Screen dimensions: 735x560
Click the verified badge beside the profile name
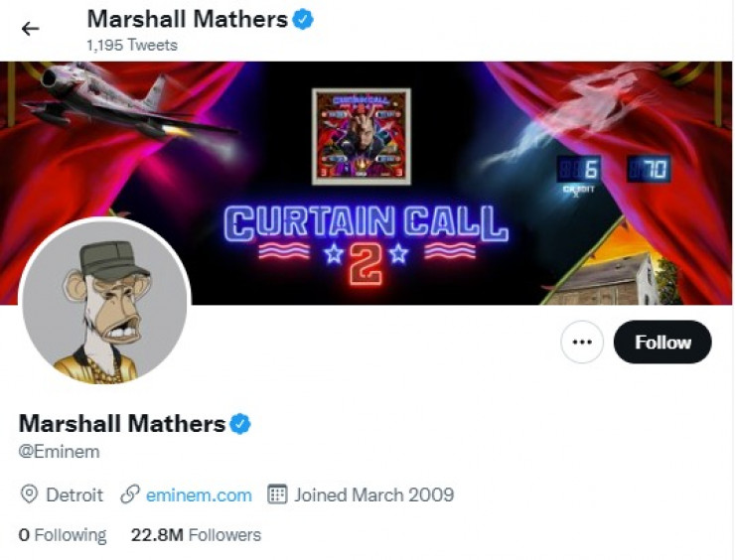point(240,424)
